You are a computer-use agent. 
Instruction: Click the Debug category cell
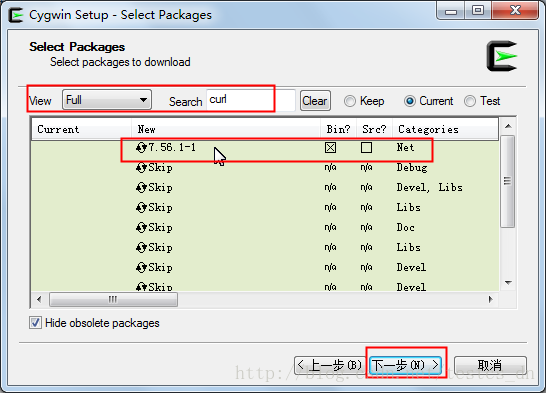click(412, 168)
